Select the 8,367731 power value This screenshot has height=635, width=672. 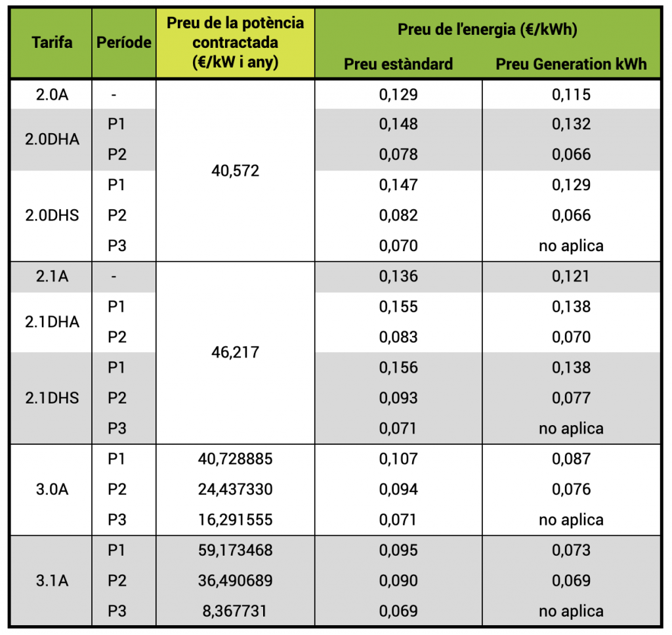point(234,611)
